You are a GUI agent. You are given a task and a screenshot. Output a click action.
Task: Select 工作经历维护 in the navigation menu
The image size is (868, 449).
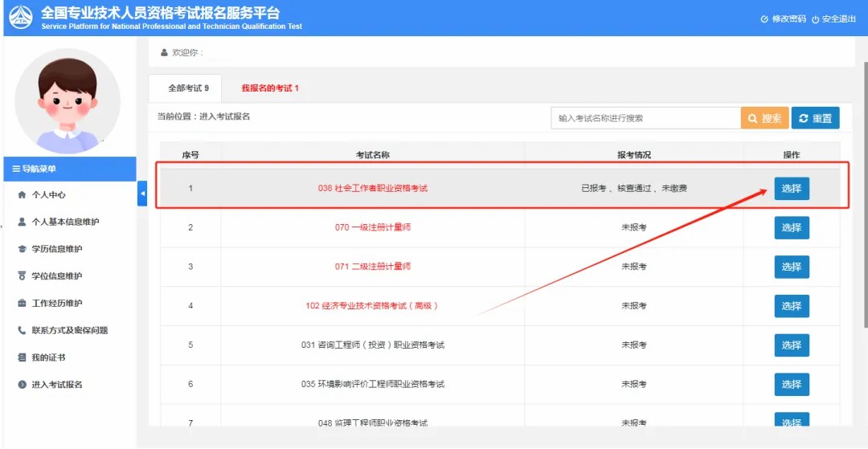[x=56, y=304]
